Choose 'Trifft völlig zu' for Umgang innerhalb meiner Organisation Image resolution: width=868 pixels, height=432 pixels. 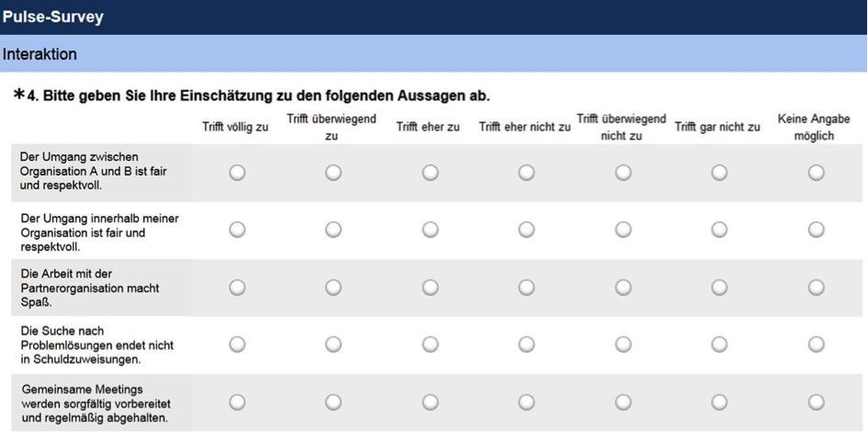(237, 229)
